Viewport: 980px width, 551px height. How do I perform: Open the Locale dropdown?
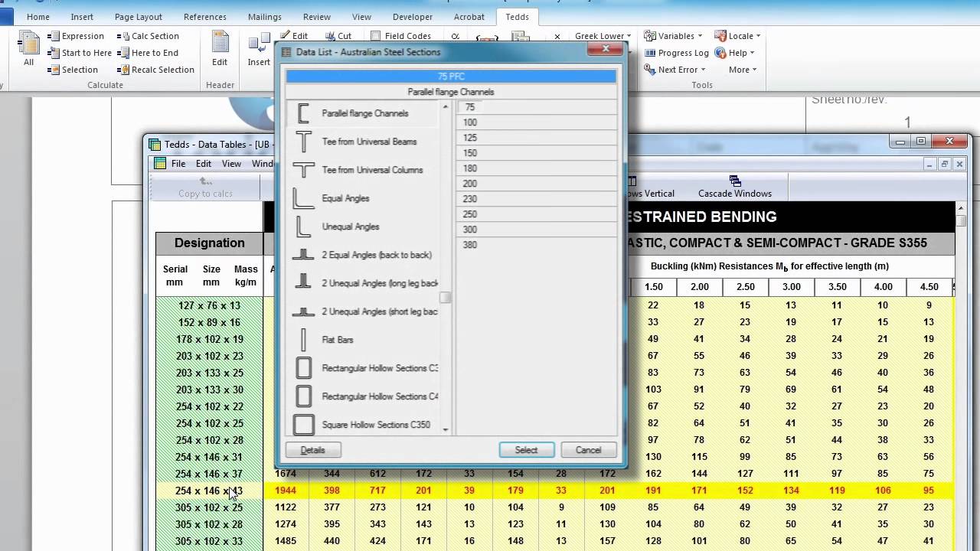pos(738,36)
